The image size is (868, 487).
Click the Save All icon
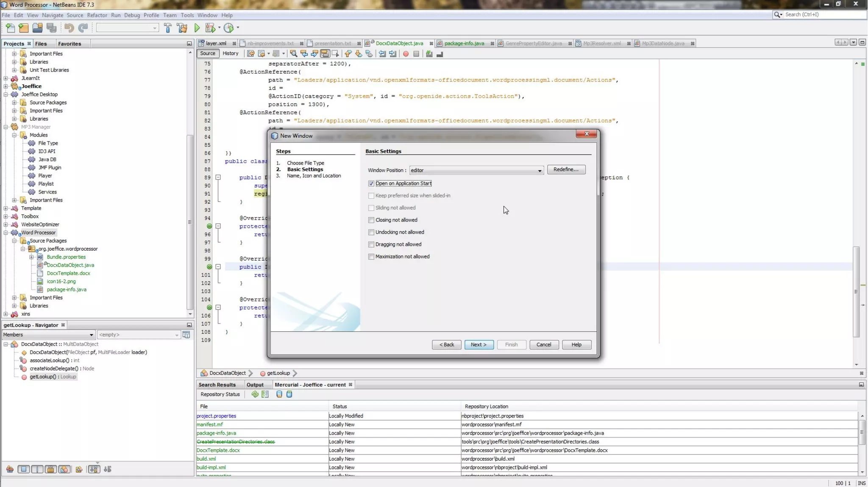pos(52,28)
